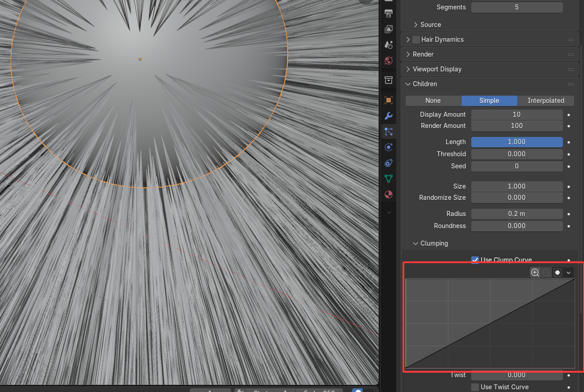Open the Object properties tab

pyautogui.click(x=389, y=100)
